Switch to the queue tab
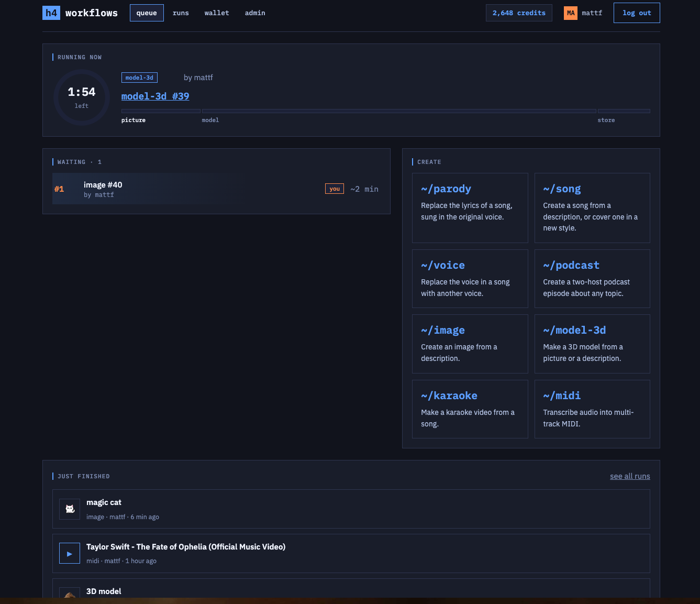The image size is (700, 604). [147, 13]
